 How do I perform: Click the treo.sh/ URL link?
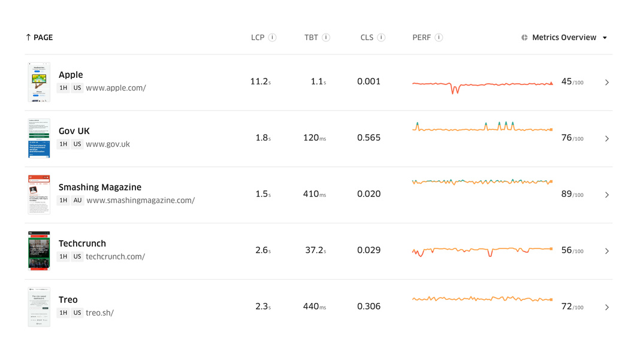tap(99, 313)
